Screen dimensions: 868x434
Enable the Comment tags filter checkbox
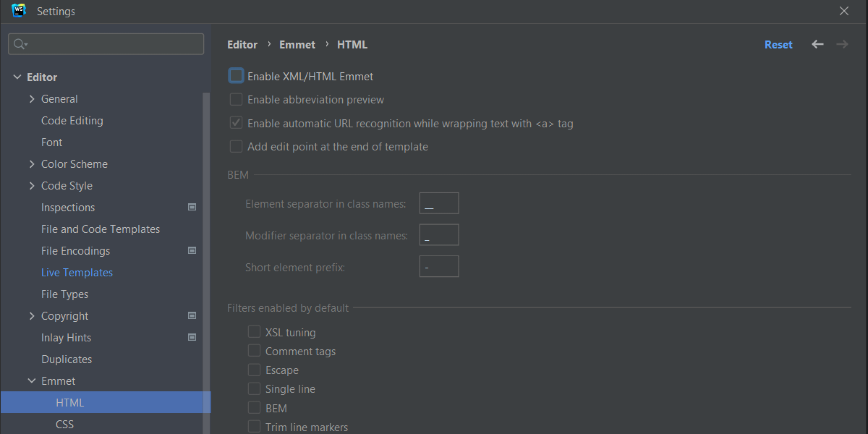coord(254,351)
